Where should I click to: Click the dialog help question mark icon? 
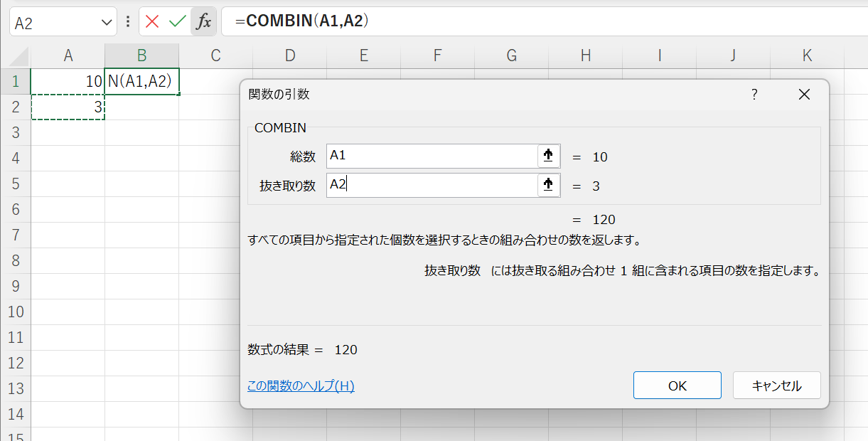[754, 94]
